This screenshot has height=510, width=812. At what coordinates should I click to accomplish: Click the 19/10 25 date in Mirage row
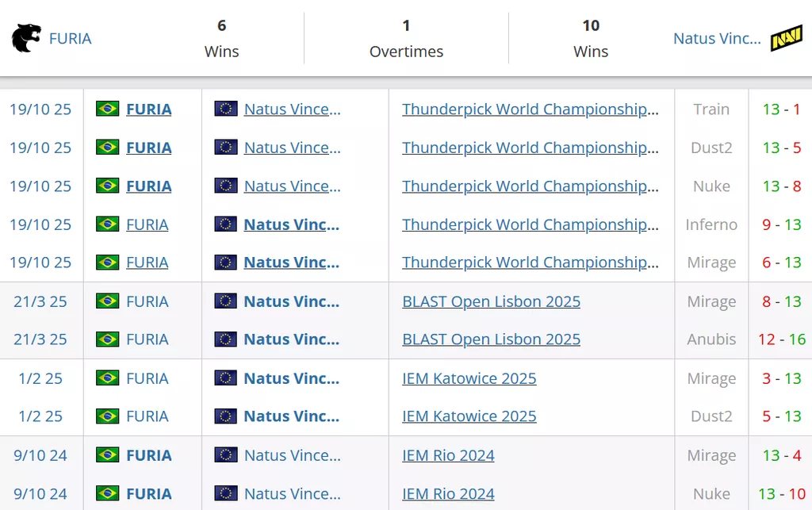40,263
